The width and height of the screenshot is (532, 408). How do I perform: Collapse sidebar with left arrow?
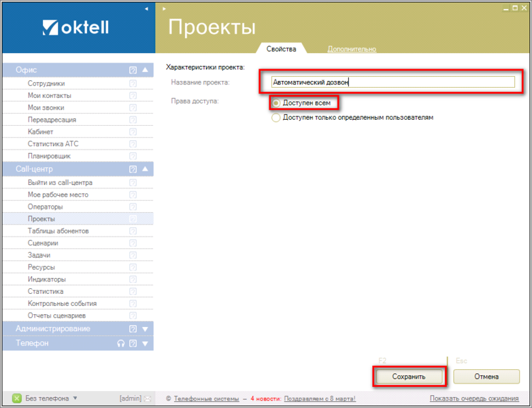tap(146, 9)
